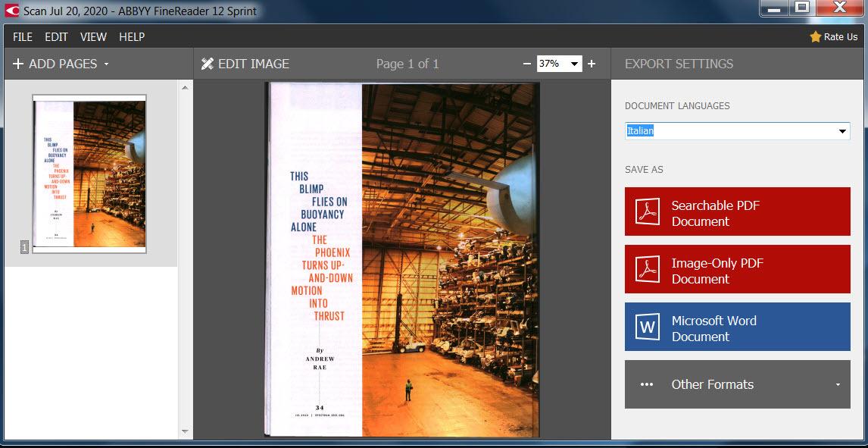Open the Document Languages dropdown arrow
This screenshot has height=448, width=868.
pos(842,131)
